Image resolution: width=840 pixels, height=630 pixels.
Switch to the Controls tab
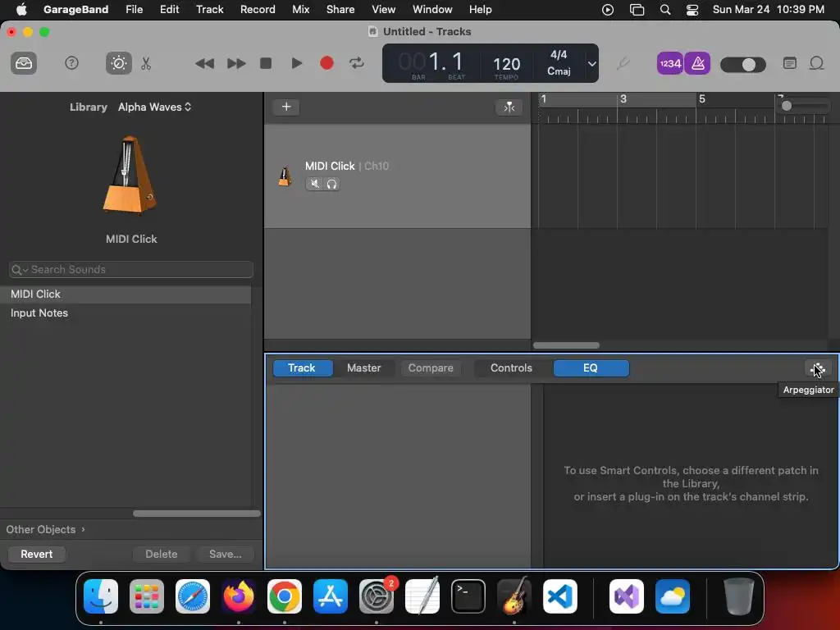512,368
